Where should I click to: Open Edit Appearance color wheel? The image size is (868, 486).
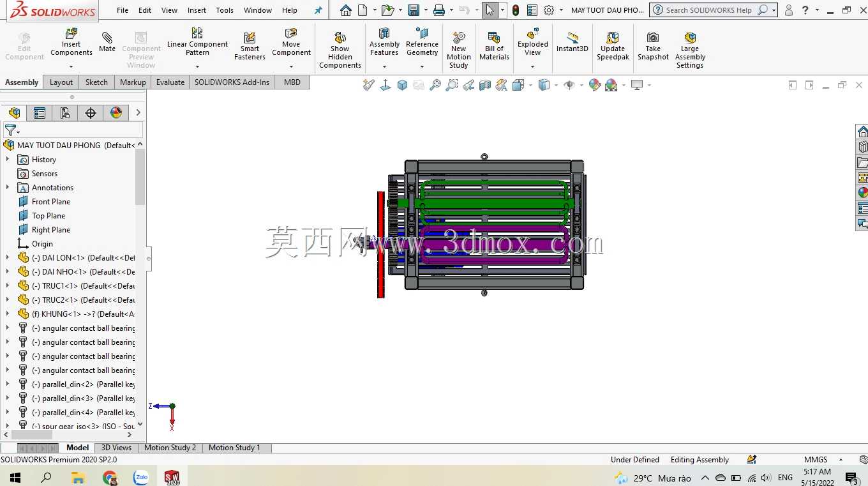595,85
